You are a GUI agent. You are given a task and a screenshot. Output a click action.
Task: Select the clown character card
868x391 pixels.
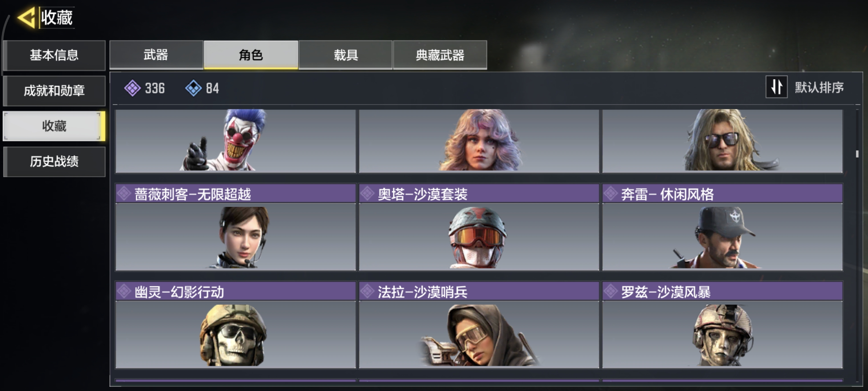236,141
